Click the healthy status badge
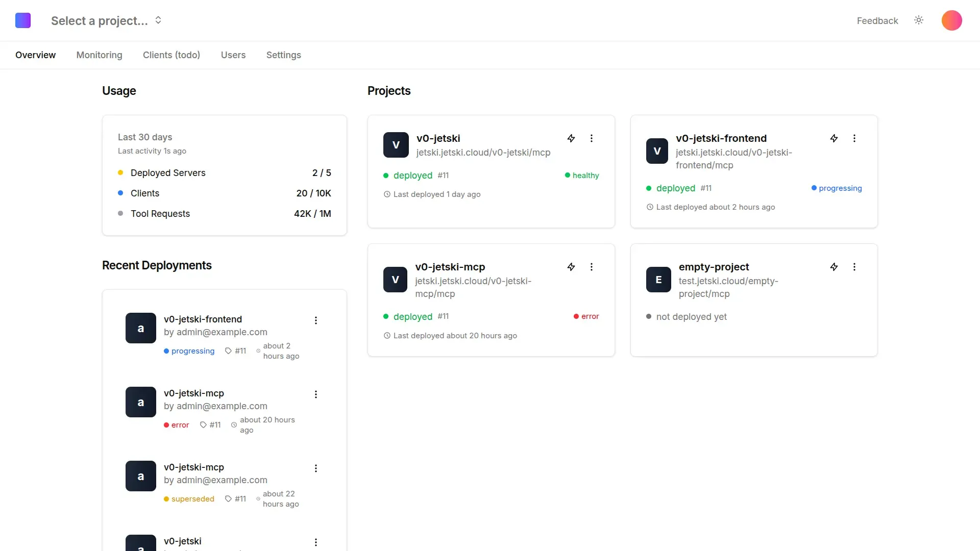The width and height of the screenshot is (980, 551). coord(582,176)
